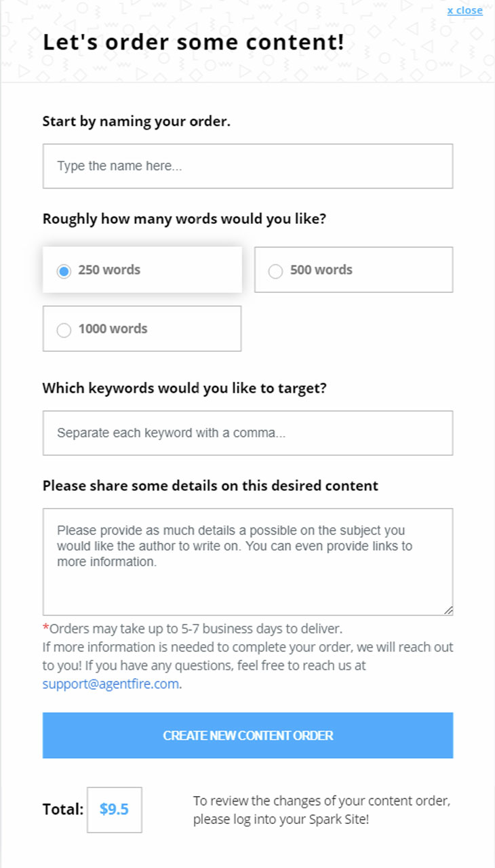Focus the content details text area

(248, 561)
